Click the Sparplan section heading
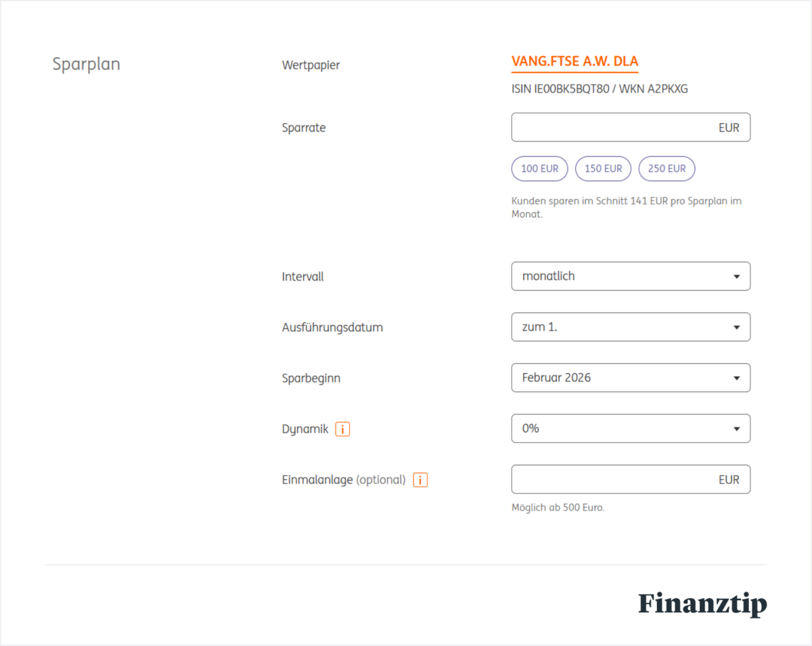812x646 pixels. 86,64
